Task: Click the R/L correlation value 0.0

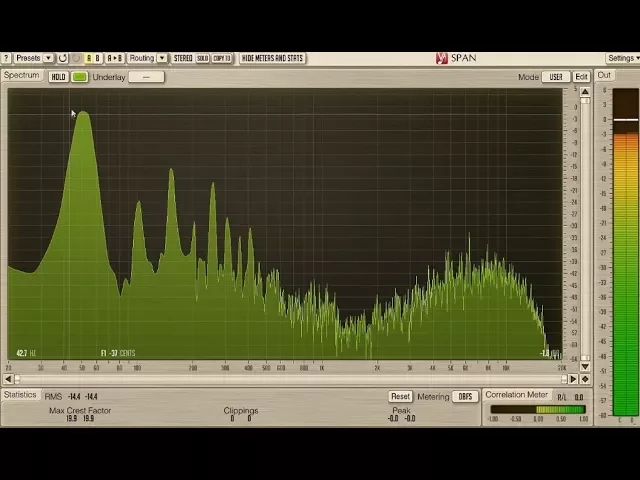Action: point(579,397)
